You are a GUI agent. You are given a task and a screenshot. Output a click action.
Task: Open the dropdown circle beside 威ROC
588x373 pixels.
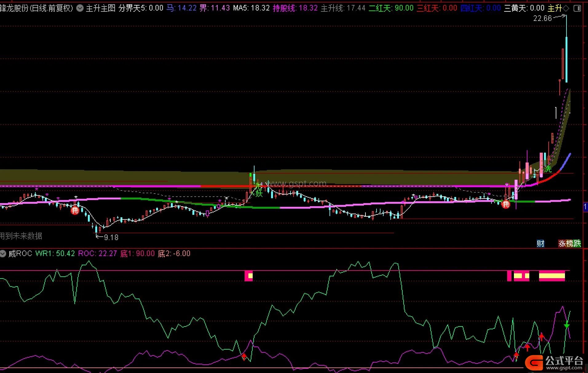click(x=3, y=254)
